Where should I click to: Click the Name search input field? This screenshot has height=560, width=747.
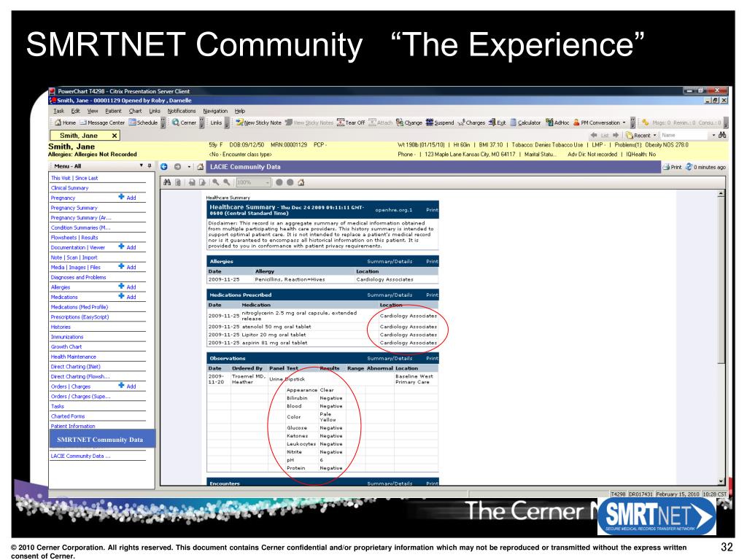(685, 135)
